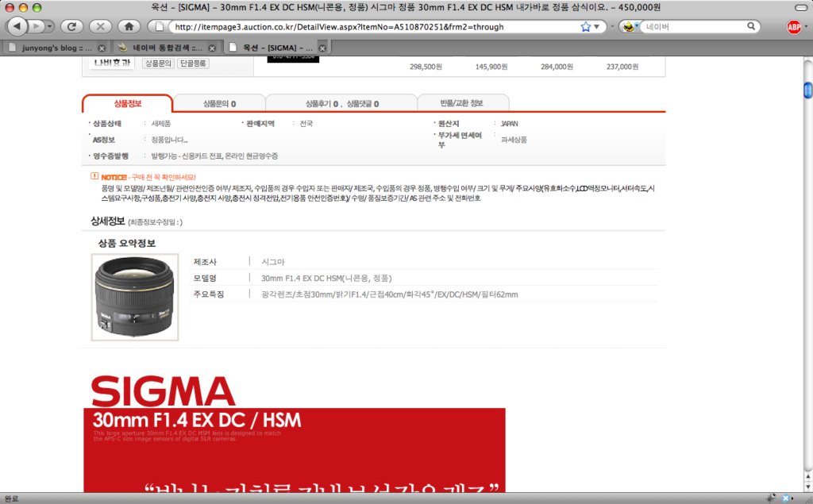Click the browser Forward arrow button

coord(37,26)
